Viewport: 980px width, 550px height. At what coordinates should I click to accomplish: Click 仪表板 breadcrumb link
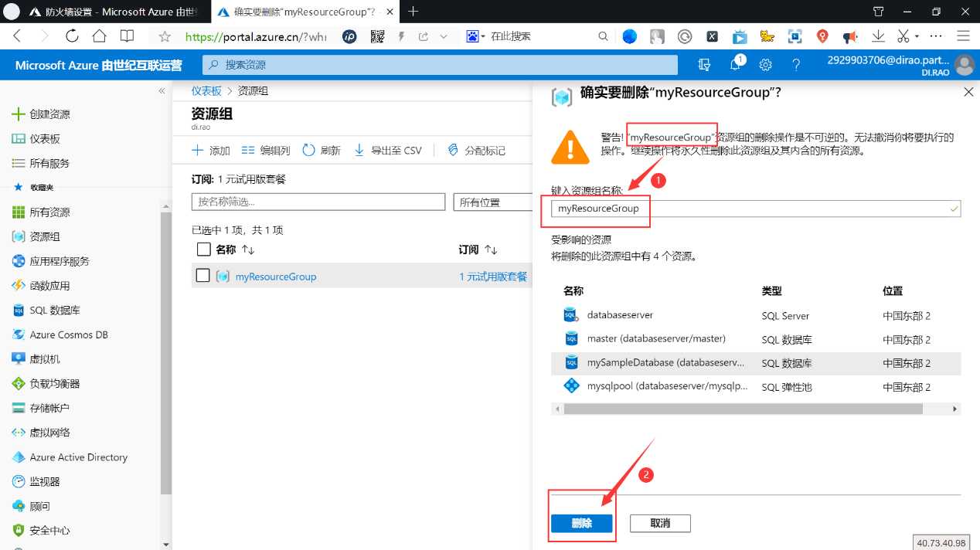coord(206,91)
